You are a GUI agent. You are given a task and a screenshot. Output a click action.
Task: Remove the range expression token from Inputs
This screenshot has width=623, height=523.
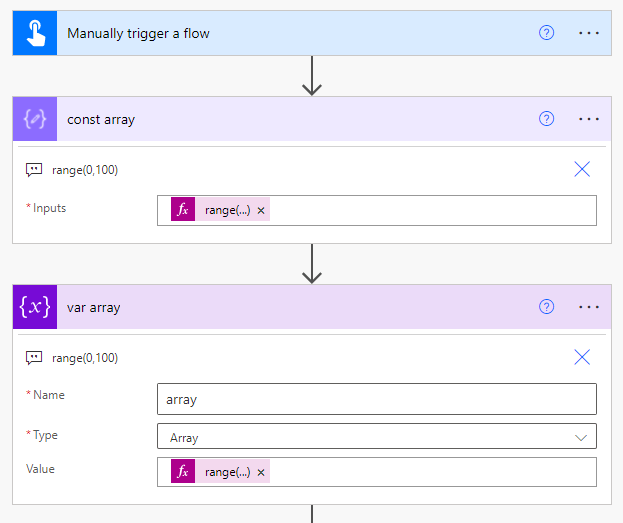[x=261, y=210]
